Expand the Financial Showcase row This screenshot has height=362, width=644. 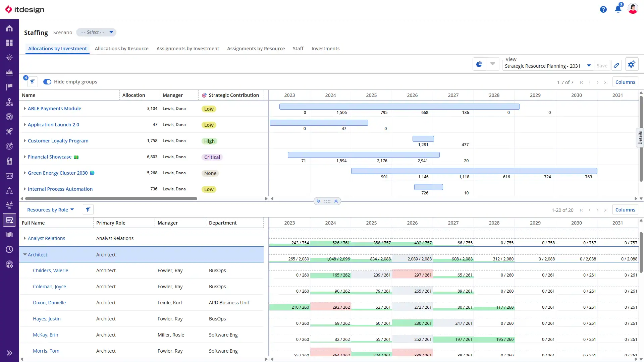pos(24,157)
